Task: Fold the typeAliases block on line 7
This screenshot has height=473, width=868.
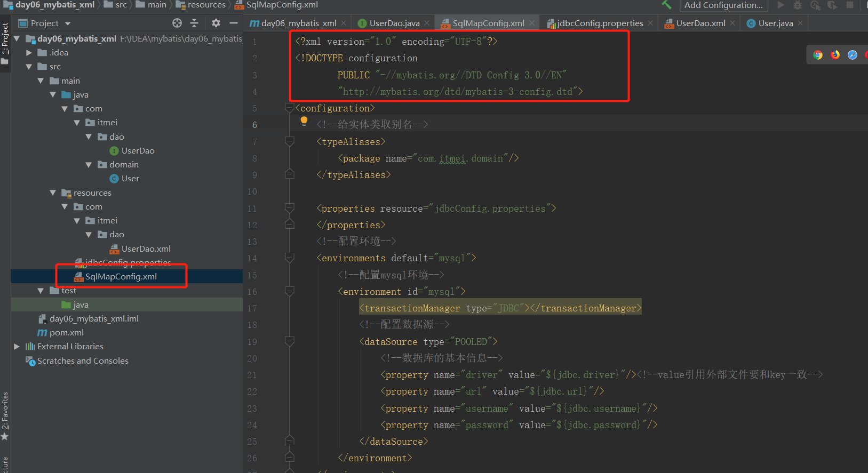Action: coord(290,142)
